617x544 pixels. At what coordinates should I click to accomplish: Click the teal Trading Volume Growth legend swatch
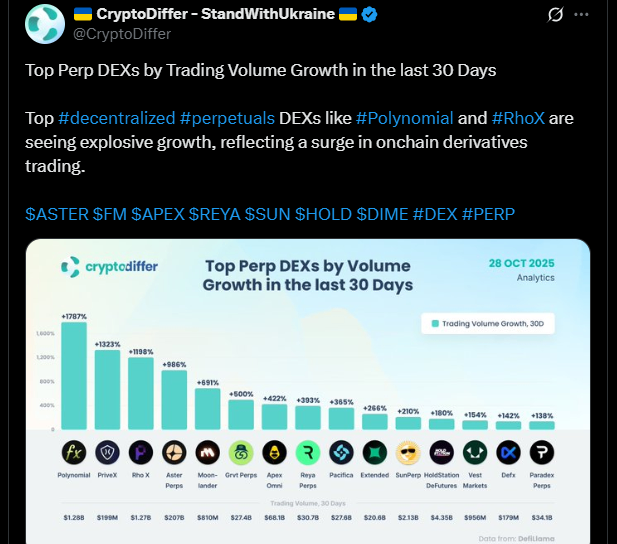(x=435, y=324)
